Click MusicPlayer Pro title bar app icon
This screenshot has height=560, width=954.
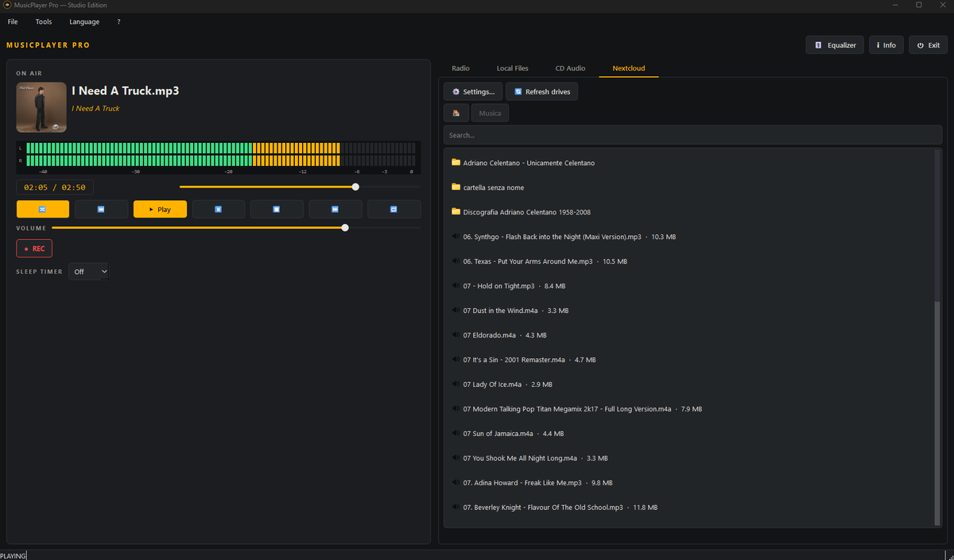coord(6,5)
